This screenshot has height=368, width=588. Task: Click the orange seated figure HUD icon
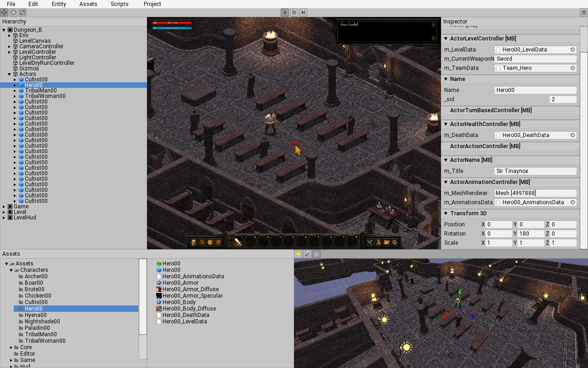tap(378, 242)
